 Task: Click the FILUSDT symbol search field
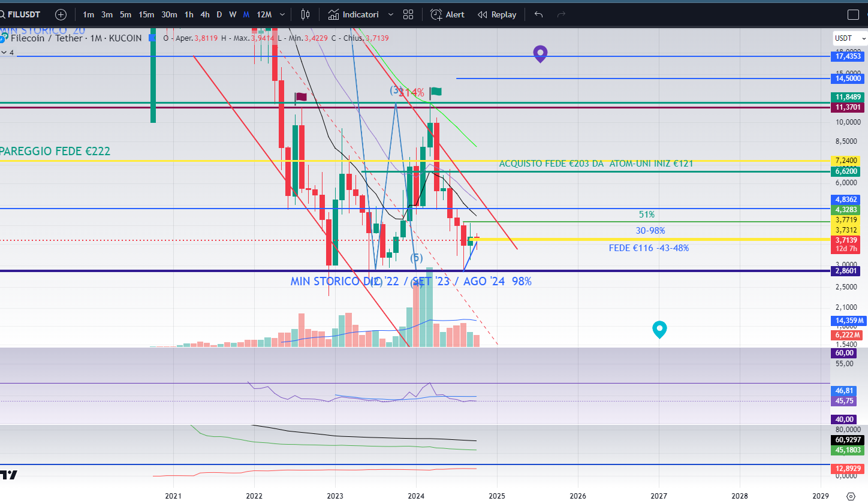[x=24, y=14]
